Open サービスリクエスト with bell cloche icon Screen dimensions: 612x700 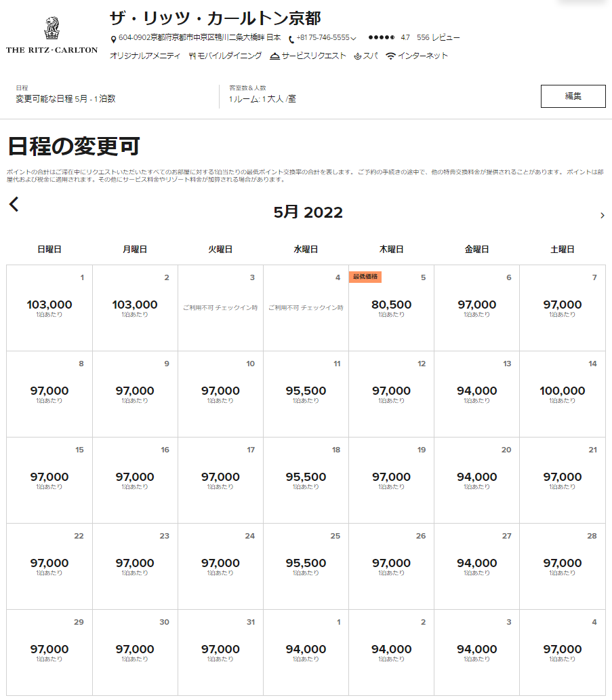coord(274,56)
